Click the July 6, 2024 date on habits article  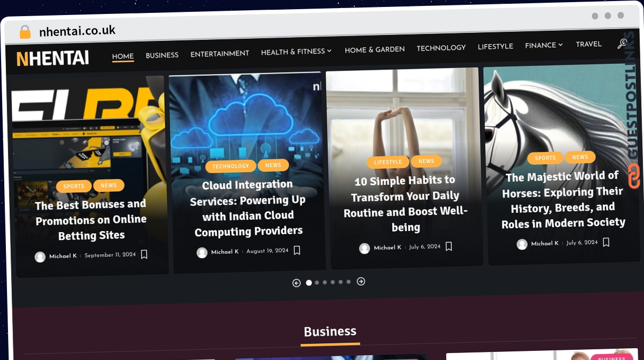tap(425, 247)
